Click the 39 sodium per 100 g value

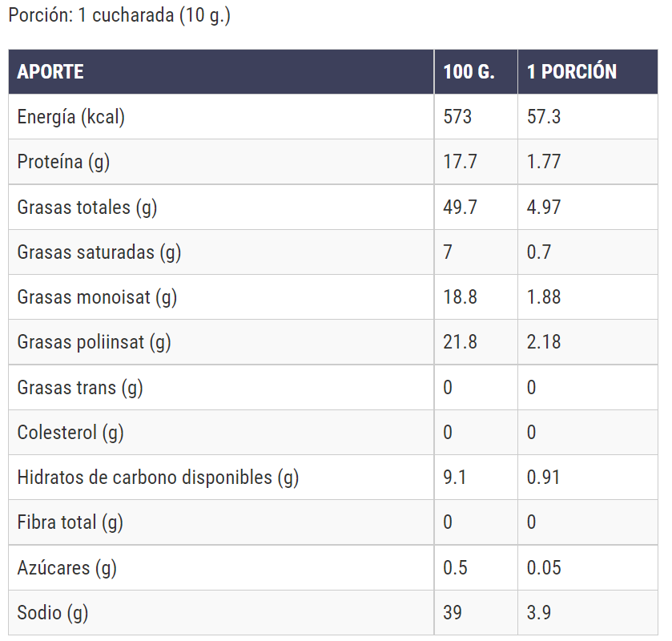pos(453,613)
